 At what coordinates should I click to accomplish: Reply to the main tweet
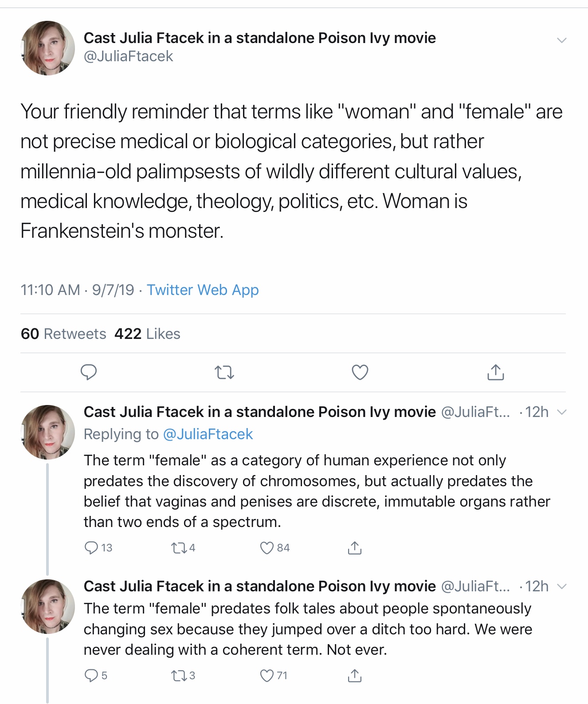pyautogui.click(x=89, y=372)
